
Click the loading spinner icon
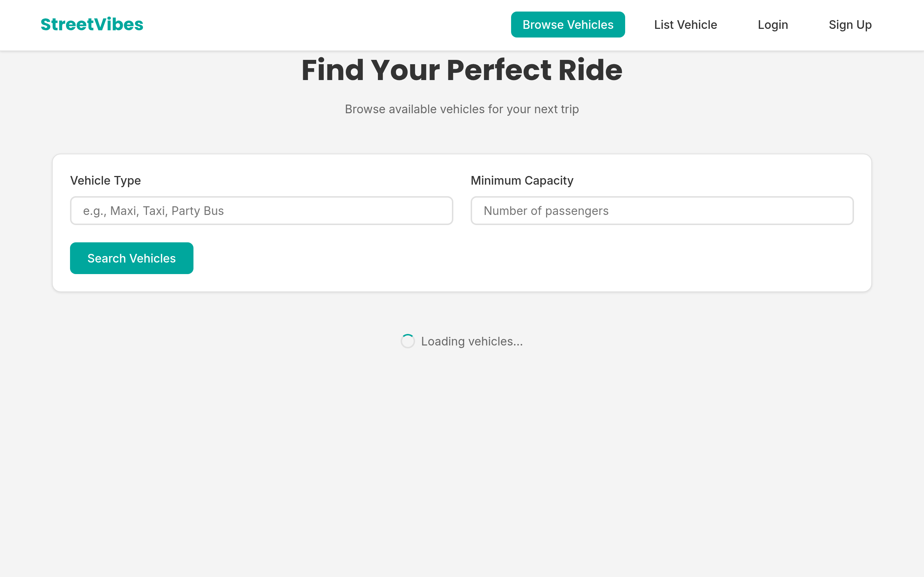[x=407, y=341]
